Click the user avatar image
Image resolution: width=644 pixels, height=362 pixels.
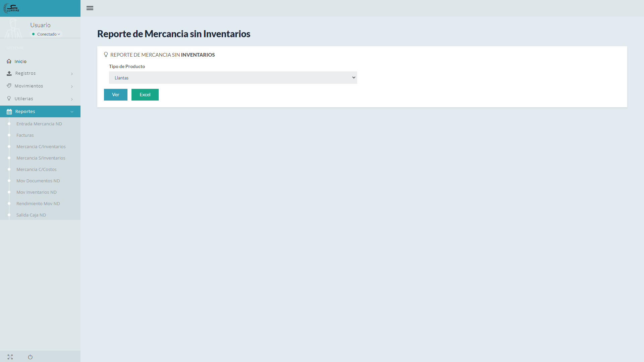coord(13,28)
